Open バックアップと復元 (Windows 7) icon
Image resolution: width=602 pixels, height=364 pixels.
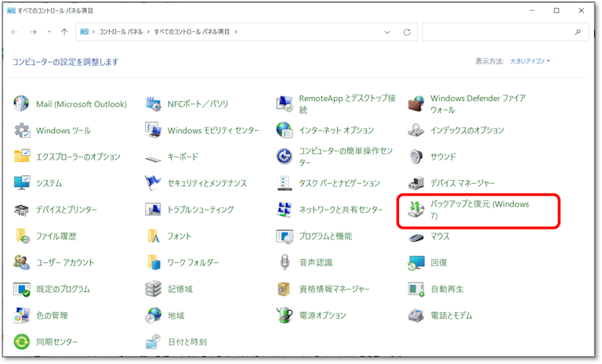click(416, 210)
